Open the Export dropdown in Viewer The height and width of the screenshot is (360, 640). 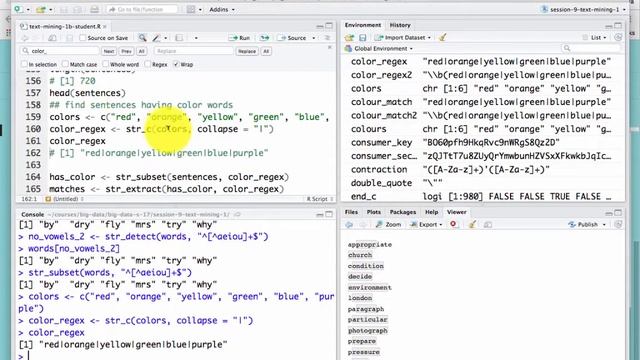[426, 224]
